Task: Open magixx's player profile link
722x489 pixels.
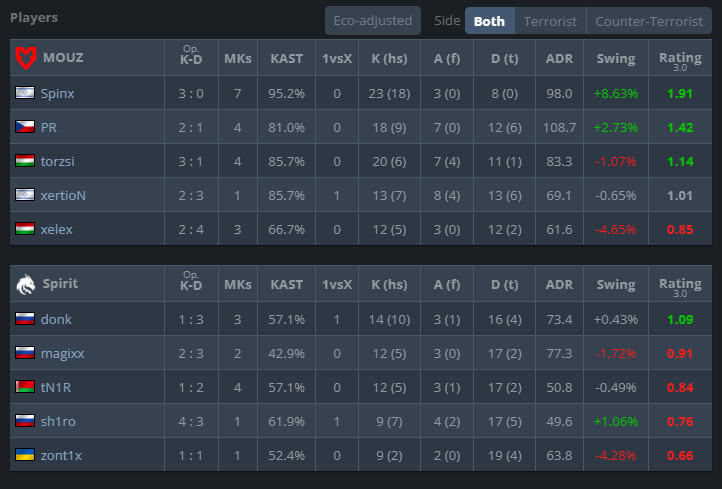Action: pyautogui.click(x=63, y=354)
